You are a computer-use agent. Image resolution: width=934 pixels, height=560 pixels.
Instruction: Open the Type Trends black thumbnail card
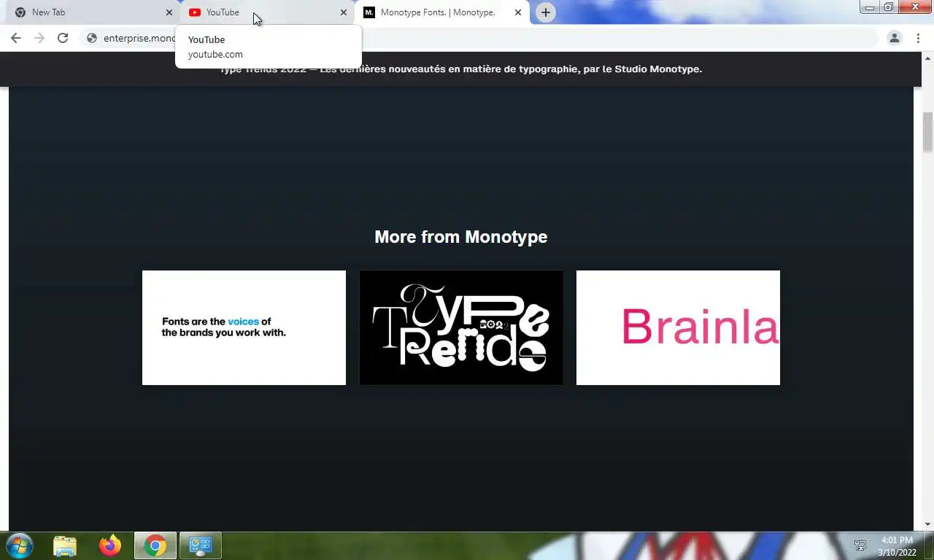coord(461,327)
